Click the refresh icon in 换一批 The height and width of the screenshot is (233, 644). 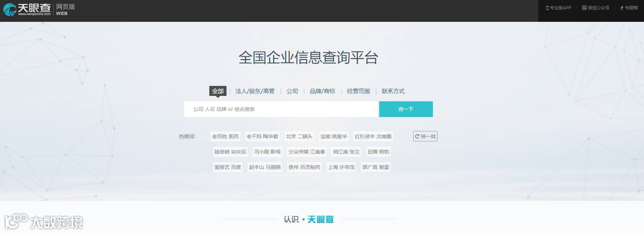pyautogui.click(x=417, y=136)
